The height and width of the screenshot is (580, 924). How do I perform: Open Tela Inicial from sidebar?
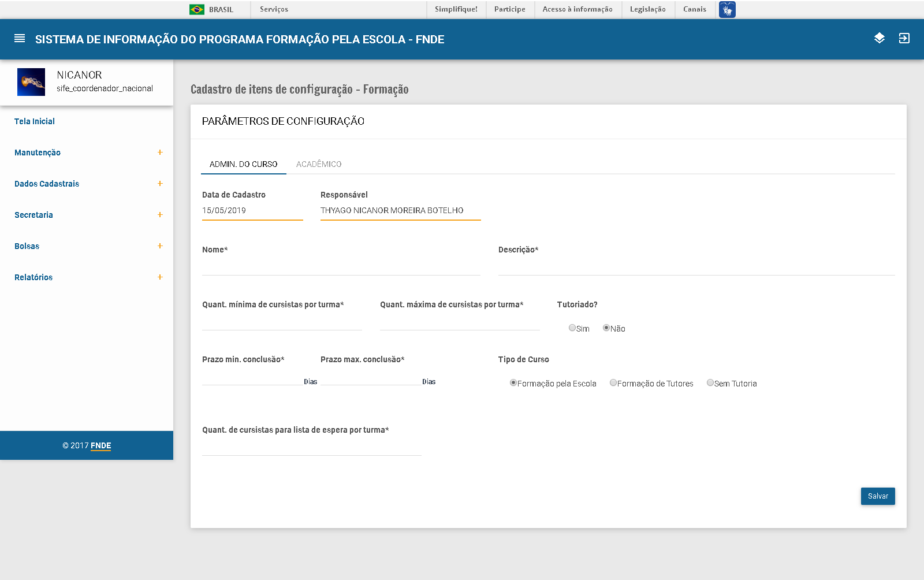click(35, 121)
